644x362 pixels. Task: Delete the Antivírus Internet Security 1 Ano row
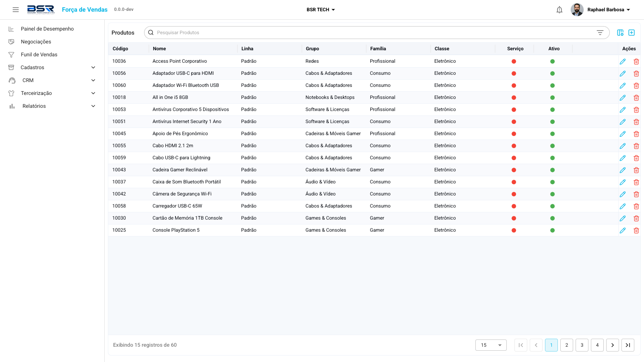[636, 122]
